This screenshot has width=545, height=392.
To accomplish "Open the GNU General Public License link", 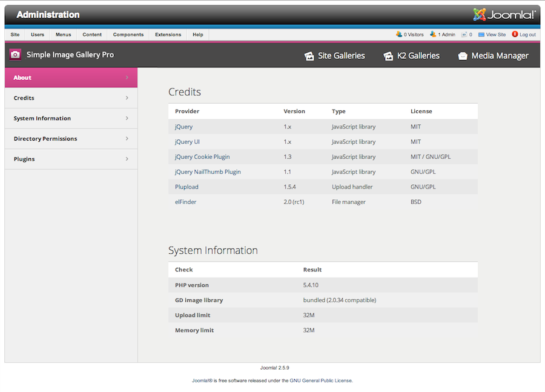I will coord(320,380).
